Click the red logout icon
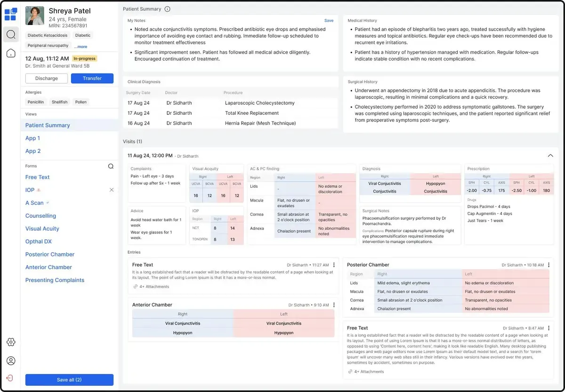This screenshot has height=392, width=565. pyautogui.click(x=10, y=378)
